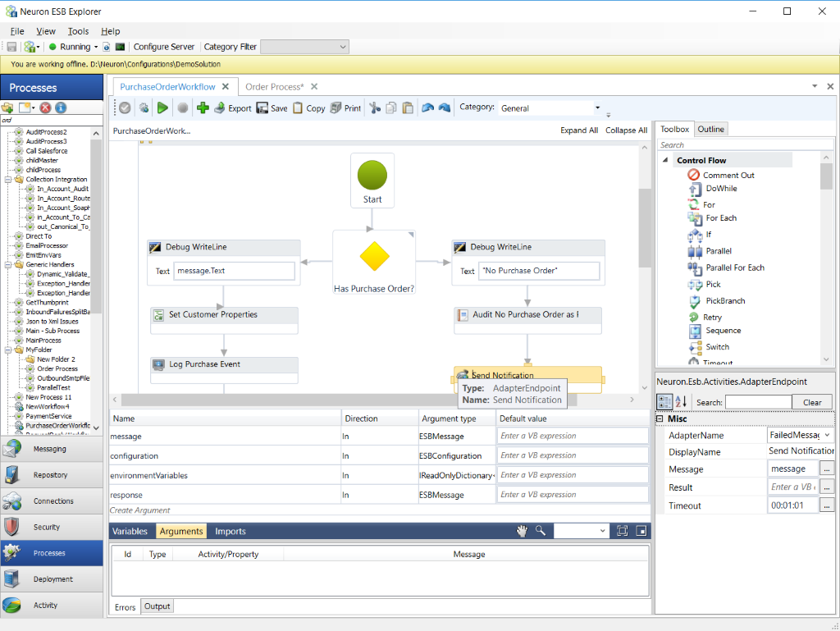Click the Fit to screen icon
This screenshot has width=840, height=631.
pos(622,531)
